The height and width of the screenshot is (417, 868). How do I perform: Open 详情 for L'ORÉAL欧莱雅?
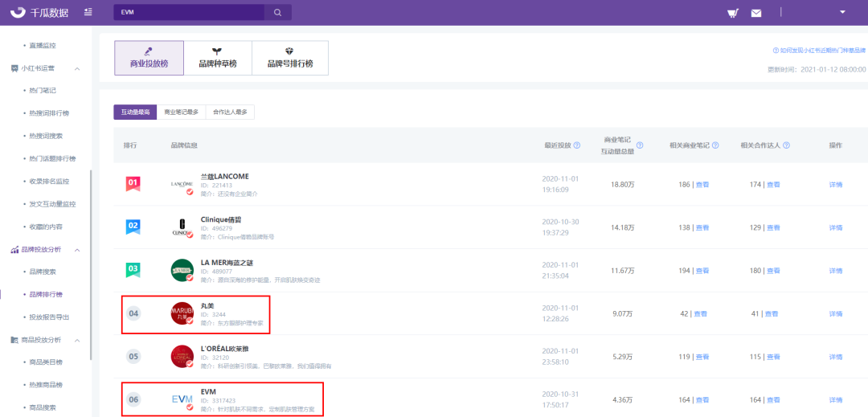[835, 358]
